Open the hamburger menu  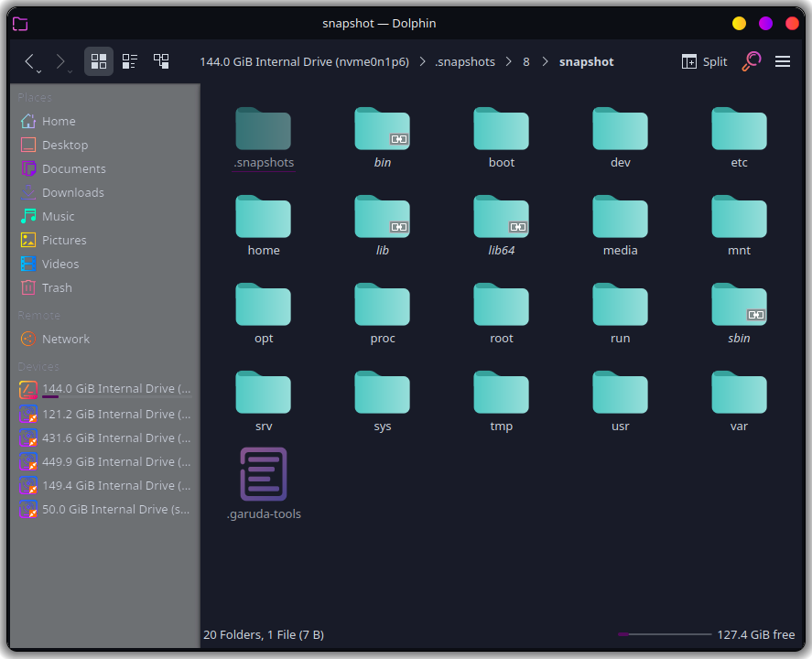[x=783, y=61]
